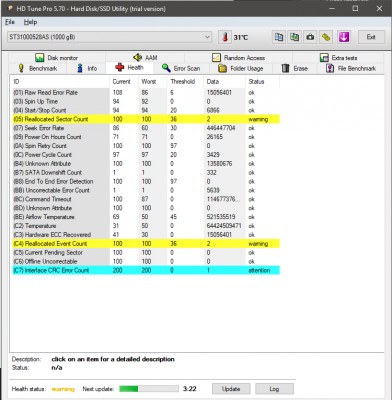Select the Reallocated Sector Count row
This screenshot has width=392, height=400.
click(x=146, y=119)
